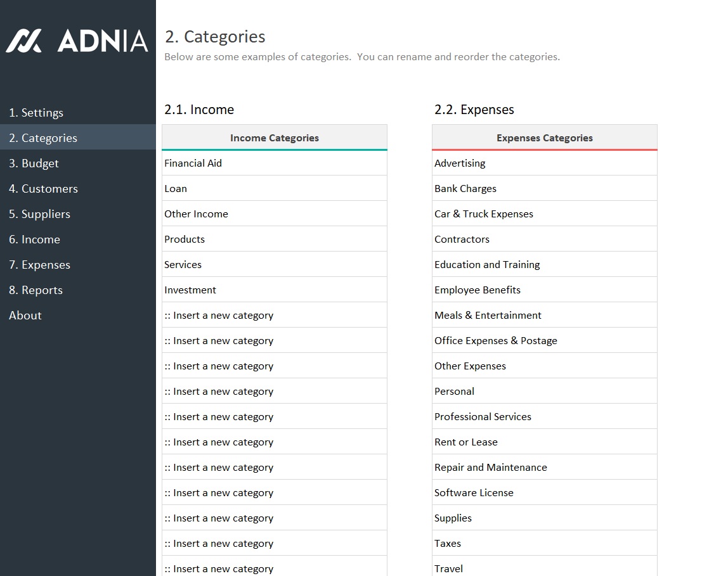
Task: Go to the 3. Budget sheet
Action: point(78,163)
